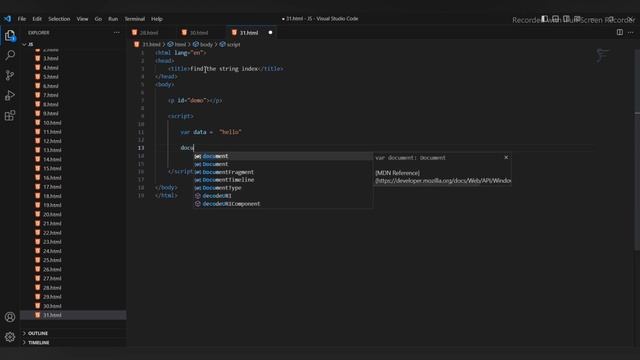640x360 pixels.
Task: Switch to the 30.html editor tab
Action: [199, 33]
